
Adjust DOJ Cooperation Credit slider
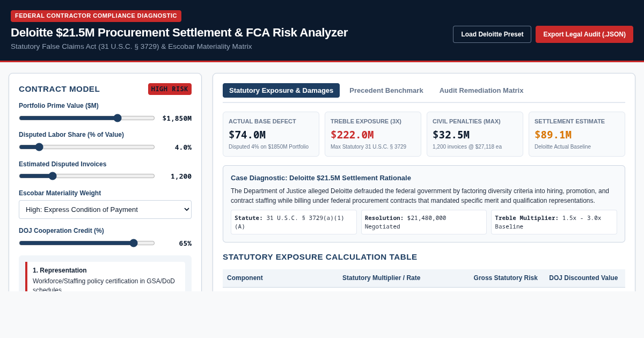[x=87, y=243]
